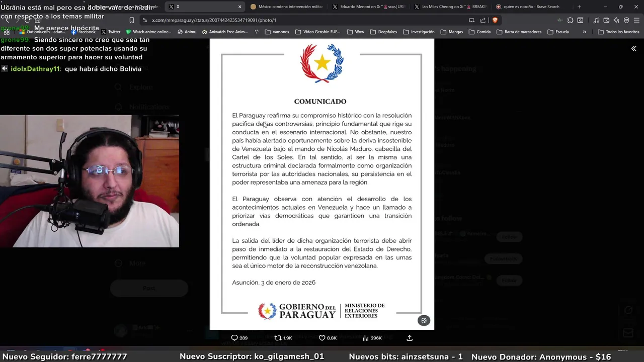Open the Comida bookmarks folder

click(x=479, y=32)
